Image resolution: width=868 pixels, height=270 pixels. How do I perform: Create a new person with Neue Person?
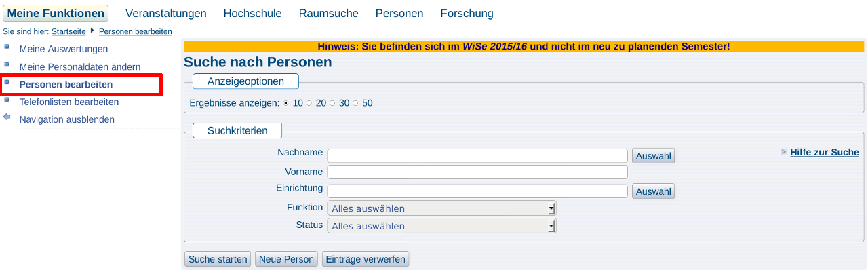(x=286, y=259)
